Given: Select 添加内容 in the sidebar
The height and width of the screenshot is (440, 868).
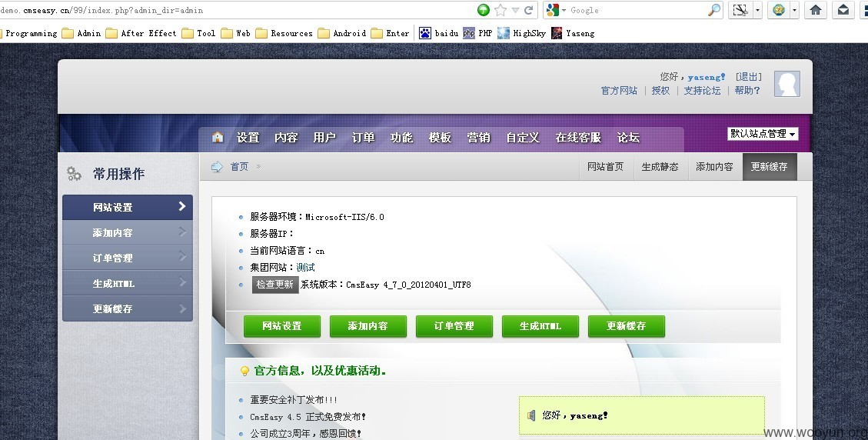Looking at the screenshot, I should pyautogui.click(x=128, y=233).
